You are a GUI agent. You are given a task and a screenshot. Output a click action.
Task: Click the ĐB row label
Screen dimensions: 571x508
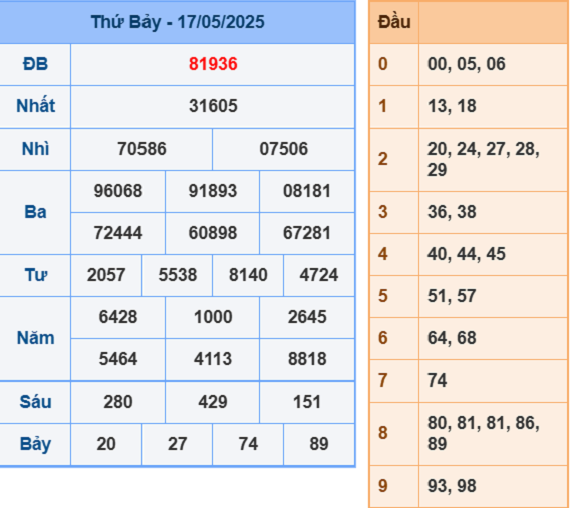tap(35, 64)
